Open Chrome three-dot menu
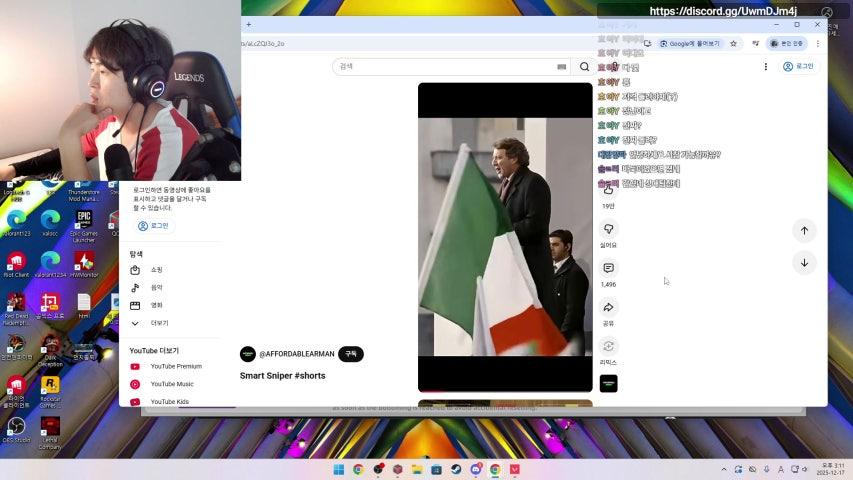 pos(818,44)
